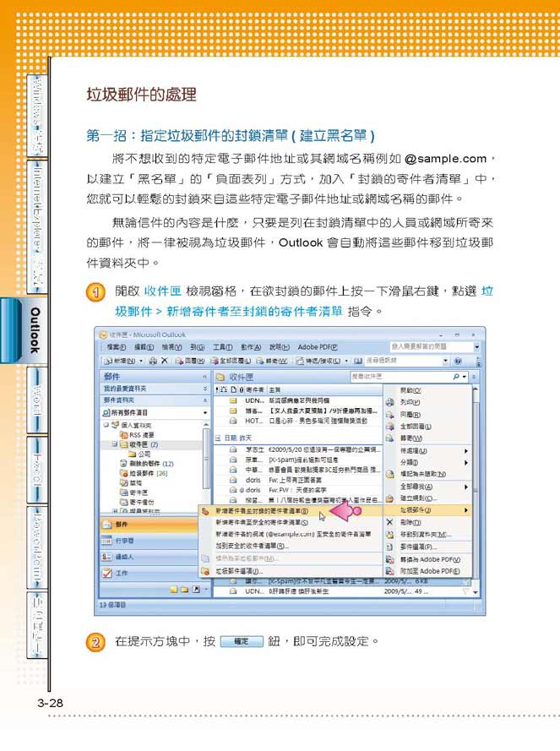The image size is (560, 751).
Task: Choose 標記為未讀取 in the context menu
Action: pyautogui.click(x=428, y=474)
